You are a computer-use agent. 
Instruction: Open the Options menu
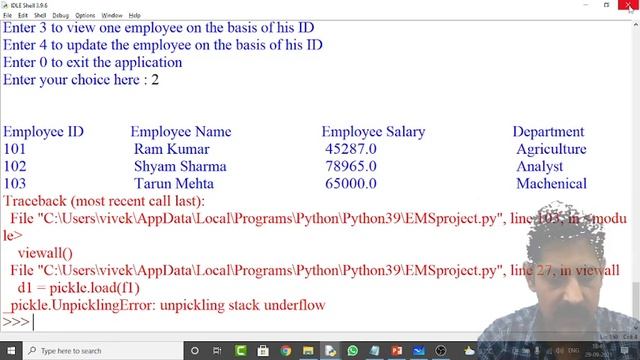click(85, 16)
